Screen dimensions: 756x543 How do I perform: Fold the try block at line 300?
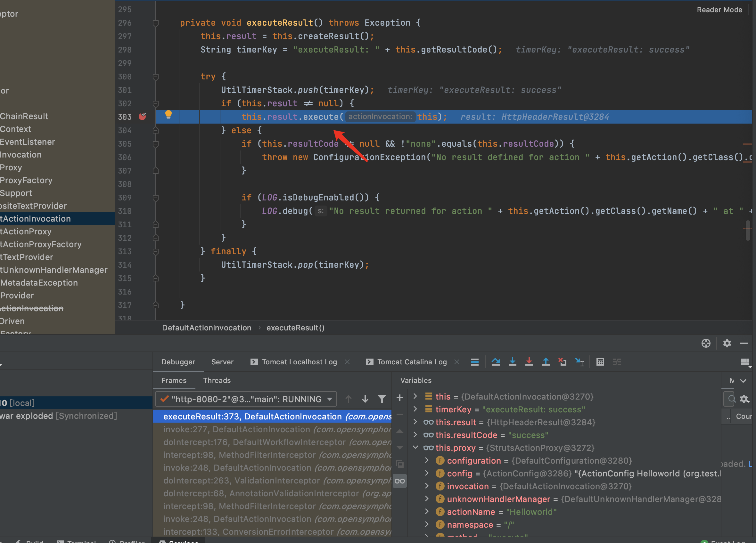[x=155, y=77]
